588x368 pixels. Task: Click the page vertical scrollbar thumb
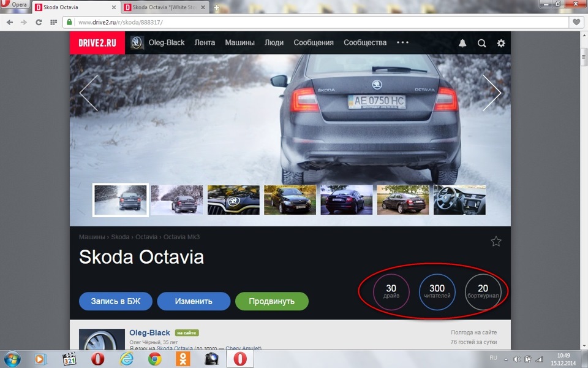584,56
